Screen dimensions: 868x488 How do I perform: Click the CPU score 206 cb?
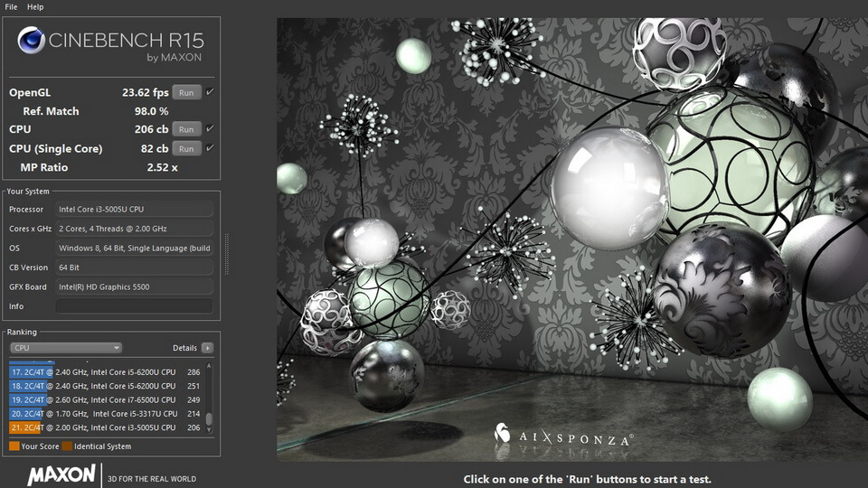[151, 129]
